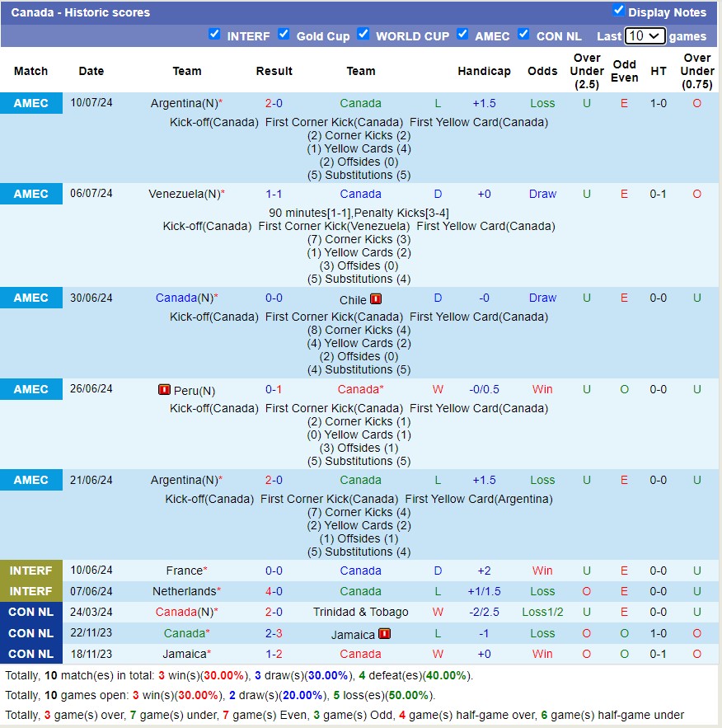Toggle the Display Notes checkbox
Image resolution: width=722 pixels, height=728 pixels.
[619, 11]
